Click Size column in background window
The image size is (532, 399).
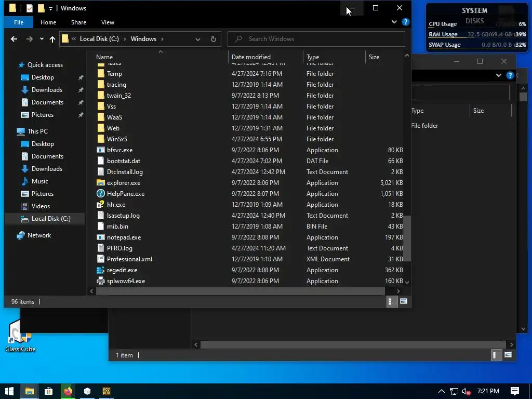coord(478,111)
